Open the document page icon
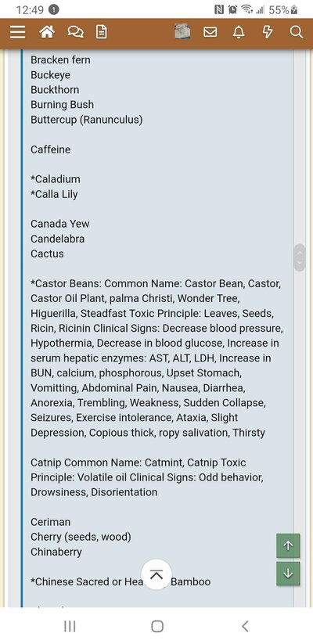 click(102, 32)
